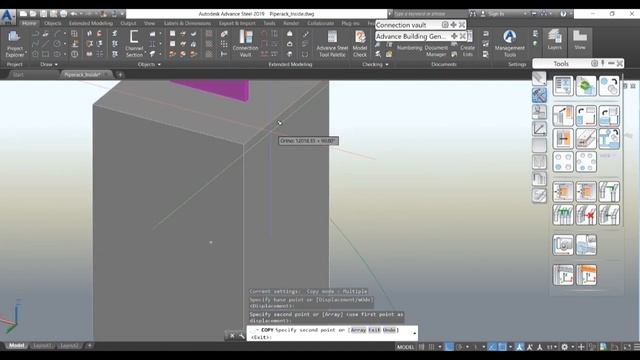Open the annotation scale 1:1 dropdown
Image resolution: width=640 pixels, height=360 pixels.
click(552, 347)
